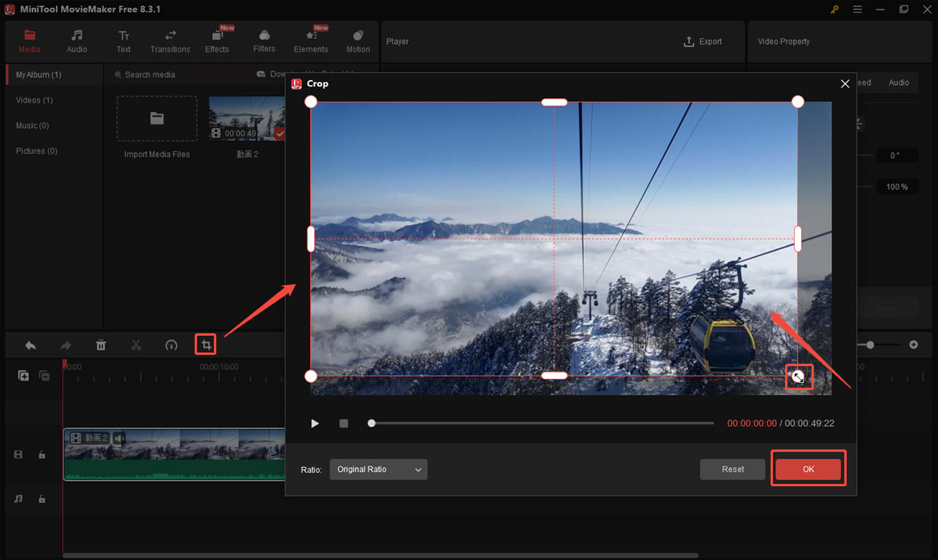This screenshot has width=938, height=560.
Task: Click the Undo arrow icon
Action: tap(30, 345)
